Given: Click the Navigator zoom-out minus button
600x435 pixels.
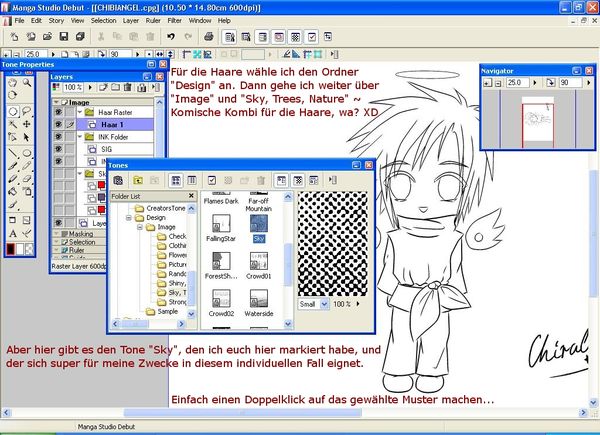Looking at the screenshot, I should click(498, 83).
